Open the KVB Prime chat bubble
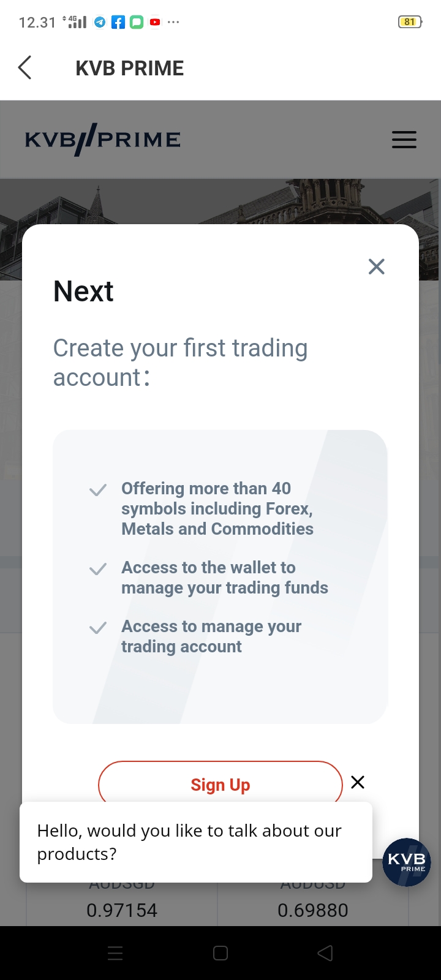This screenshot has width=441, height=980. (x=407, y=862)
